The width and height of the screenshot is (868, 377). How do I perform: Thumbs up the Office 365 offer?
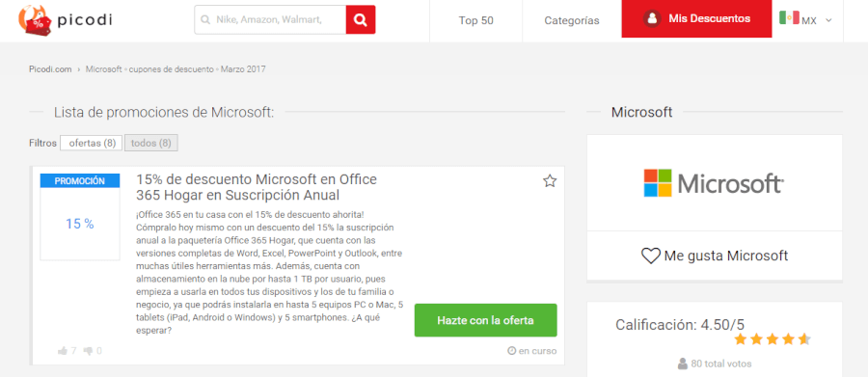(63, 351)
